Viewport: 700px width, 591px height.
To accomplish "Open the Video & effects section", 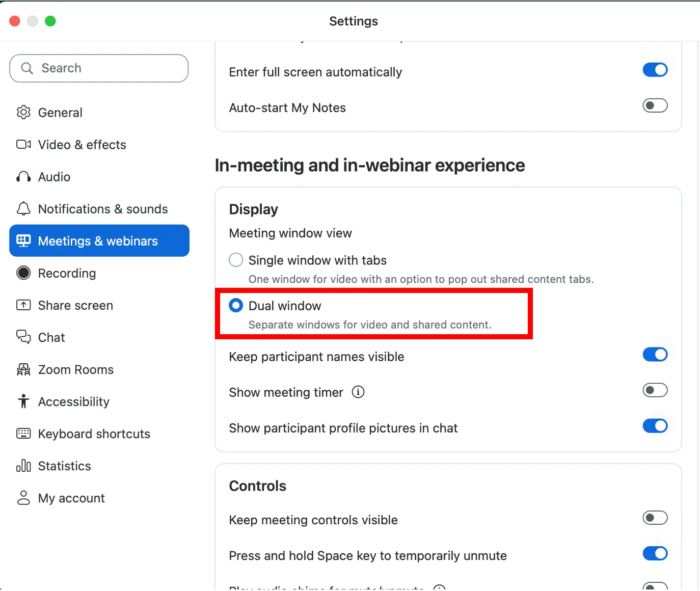I will click(99, 145).
